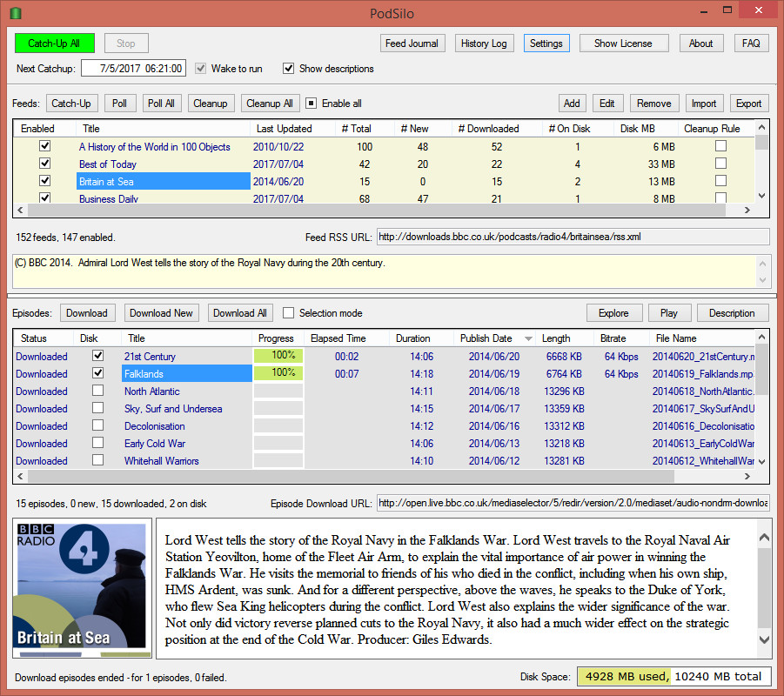
Task: Click the Falklands episode progress bar
Action: point(278,373)
